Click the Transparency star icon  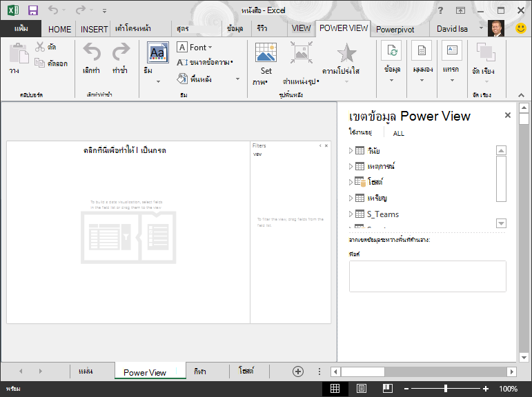(x=346, y=52)
